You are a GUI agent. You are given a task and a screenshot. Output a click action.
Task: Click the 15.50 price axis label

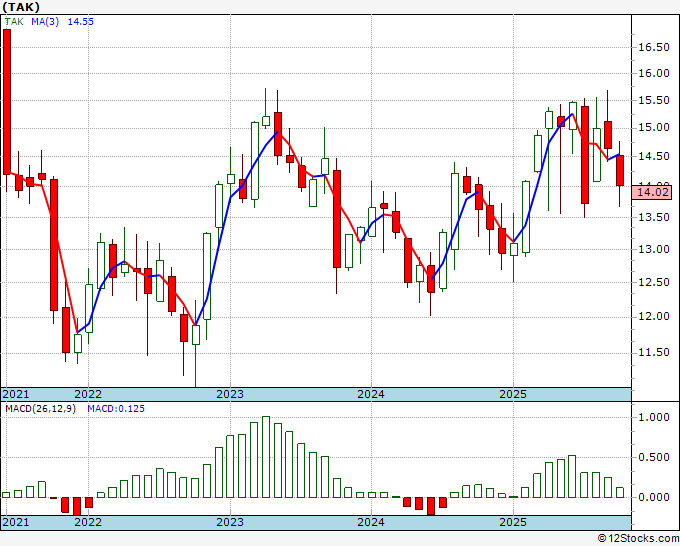[654, 101]
